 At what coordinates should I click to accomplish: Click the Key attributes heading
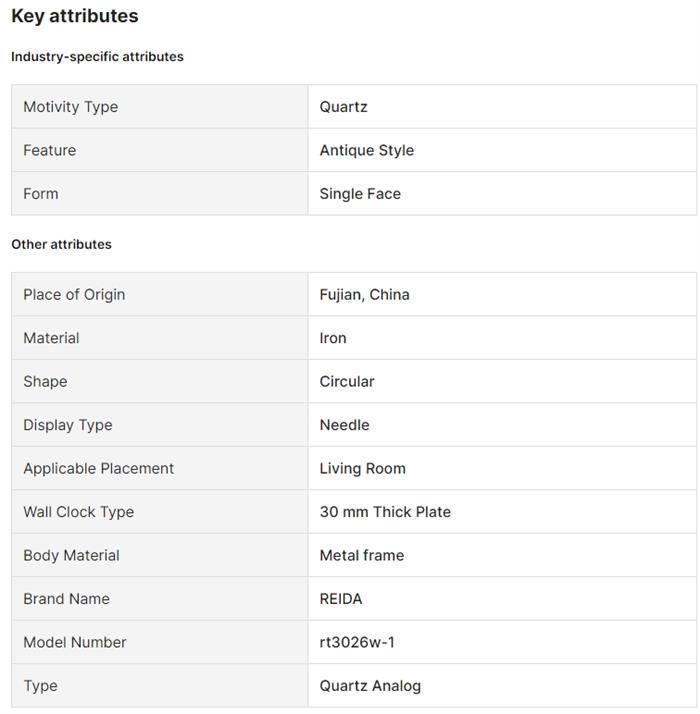point(75,16)
